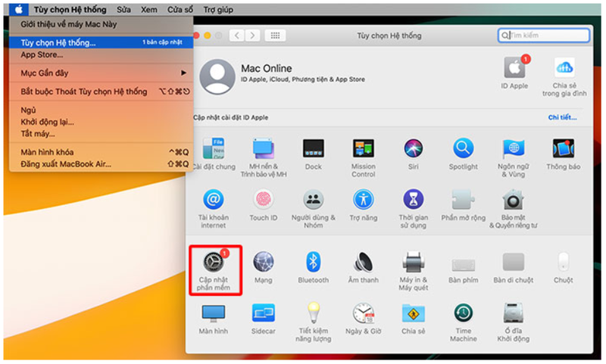Viewport: 606px width, 364px height.
Task: Open Touch ID preferences
Action: 263,200
